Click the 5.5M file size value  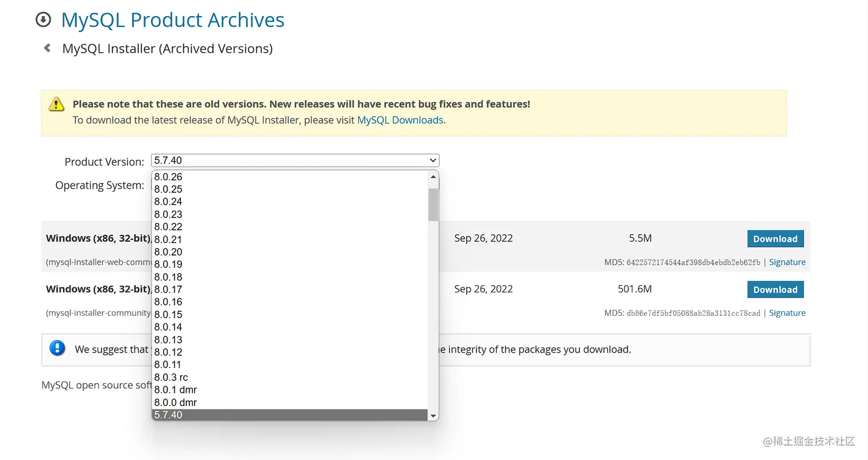pos(640,238)
